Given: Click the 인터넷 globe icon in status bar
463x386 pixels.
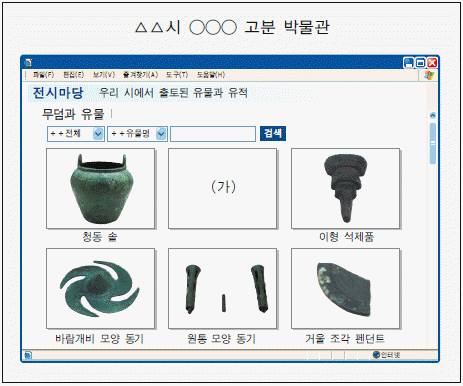Looking at the screenshot, I should 376,355.
